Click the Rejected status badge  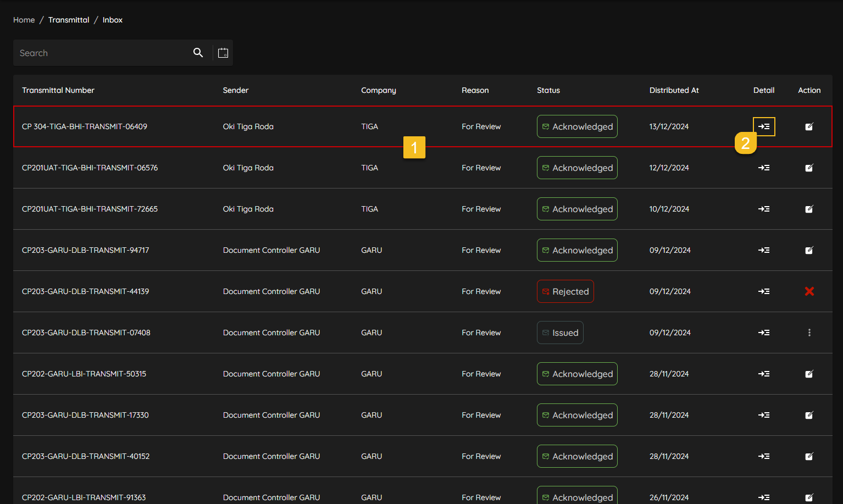(565, 291)
